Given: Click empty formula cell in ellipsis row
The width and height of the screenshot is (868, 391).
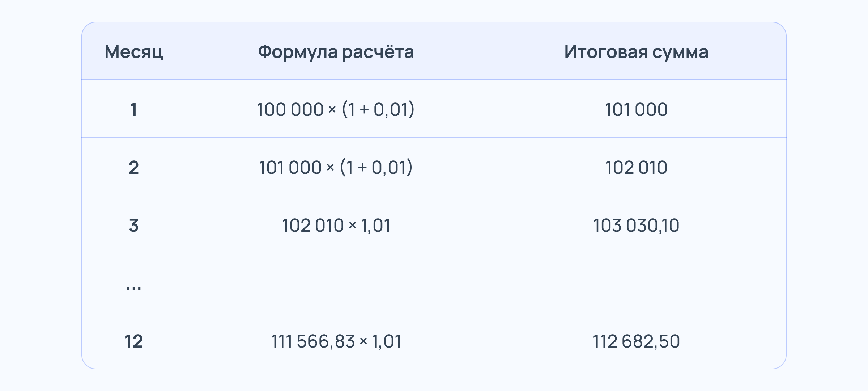Looking at the screenshot, I should [336, 282].
